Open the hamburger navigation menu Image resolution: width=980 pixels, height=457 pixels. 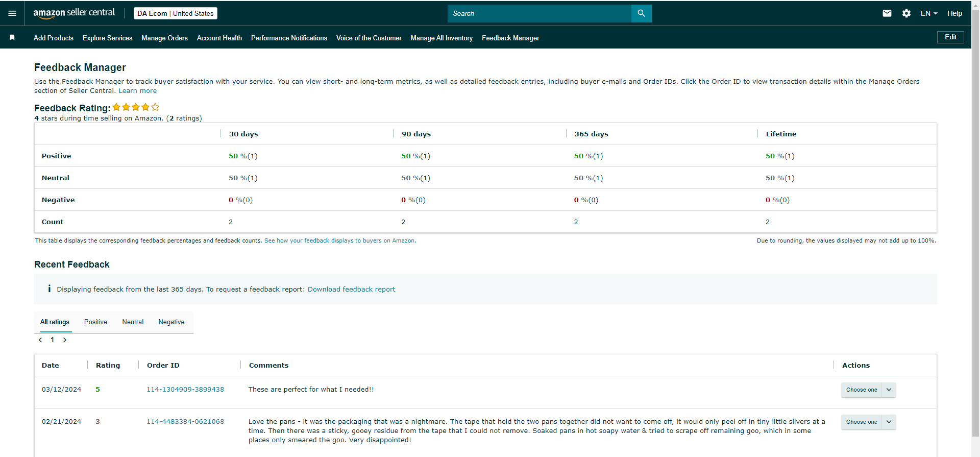(12, 13)
